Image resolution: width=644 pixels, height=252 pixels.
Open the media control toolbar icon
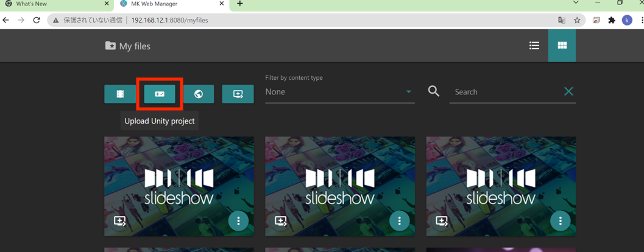(x=596, y=20)
